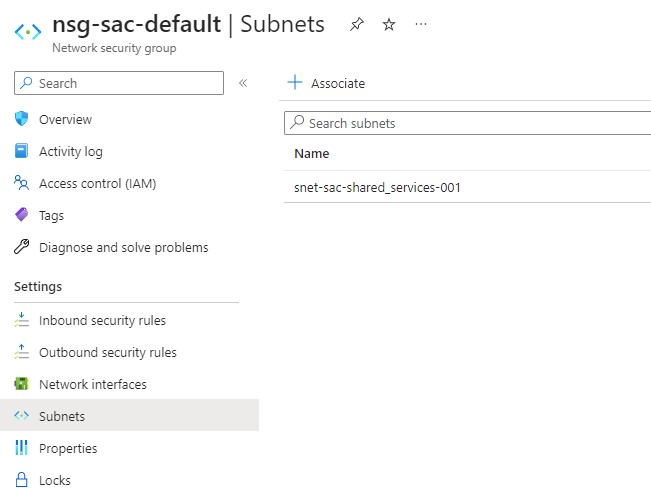The image size is (651, 488).
Task: Click the Inbound security rules icon
Action: coord(21,320)
